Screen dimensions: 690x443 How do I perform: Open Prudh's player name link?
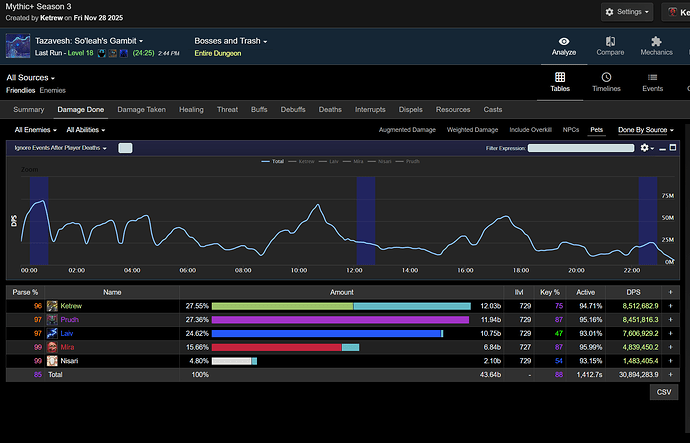click(70, 319)
